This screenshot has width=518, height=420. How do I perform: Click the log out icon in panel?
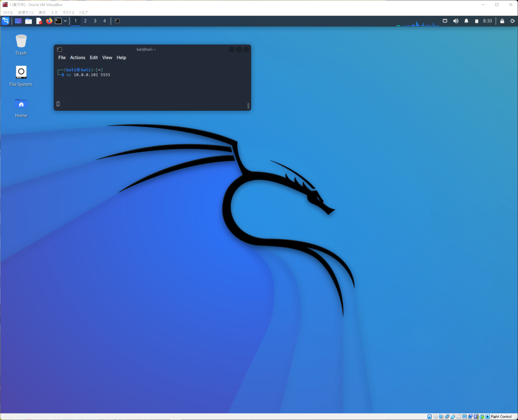coord(512,21)
